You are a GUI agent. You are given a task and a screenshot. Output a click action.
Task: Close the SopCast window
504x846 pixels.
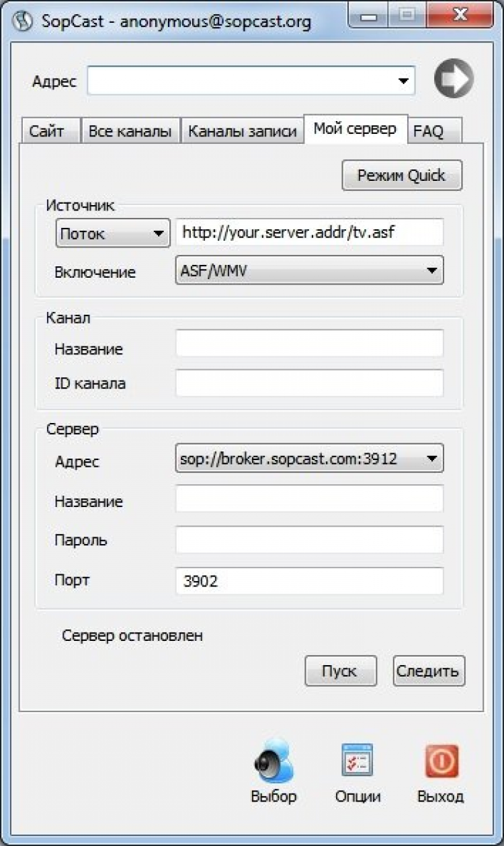(x=460, y=16)
